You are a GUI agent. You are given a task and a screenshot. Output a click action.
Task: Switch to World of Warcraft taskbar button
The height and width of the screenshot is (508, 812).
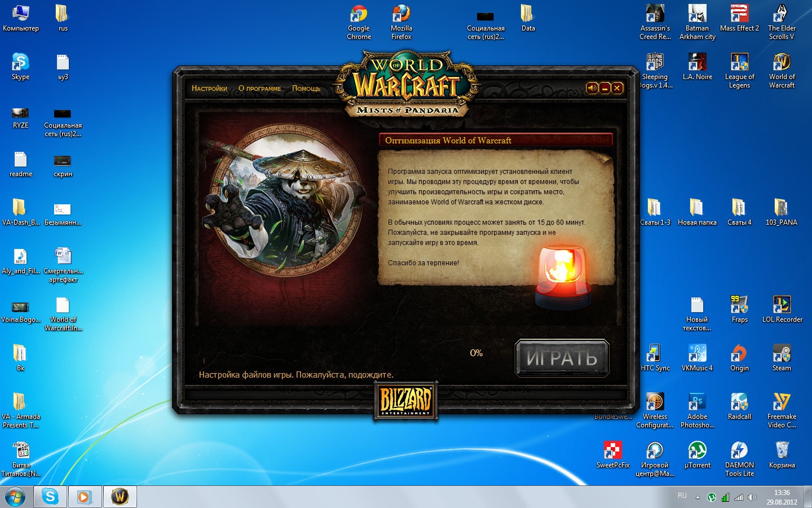click(120, 497)
